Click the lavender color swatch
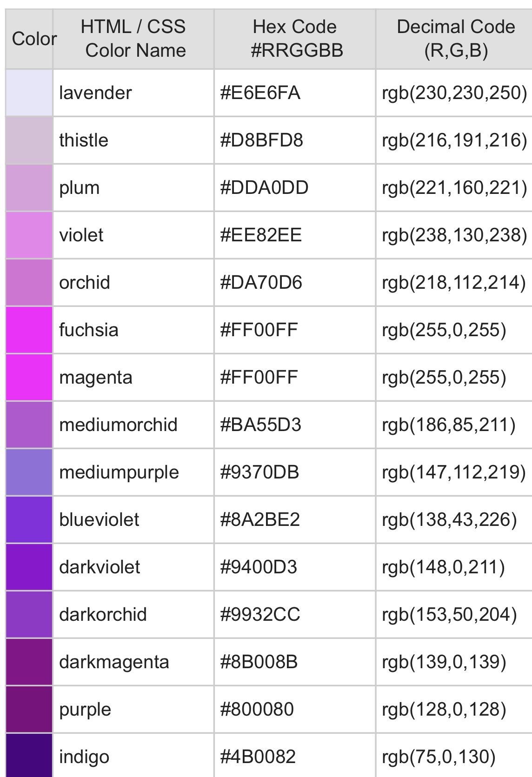 pyautogui.click(x=29, y=93)
